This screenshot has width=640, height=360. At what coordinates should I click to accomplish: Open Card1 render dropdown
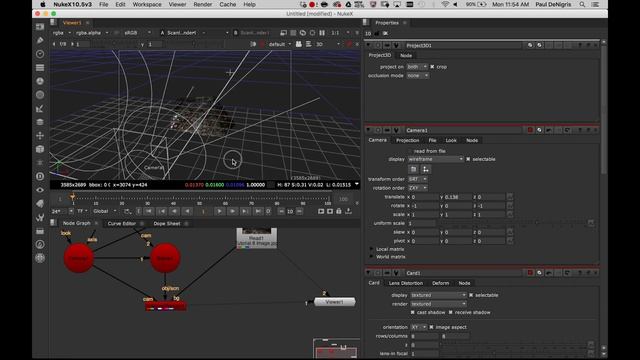pos(438,304)
